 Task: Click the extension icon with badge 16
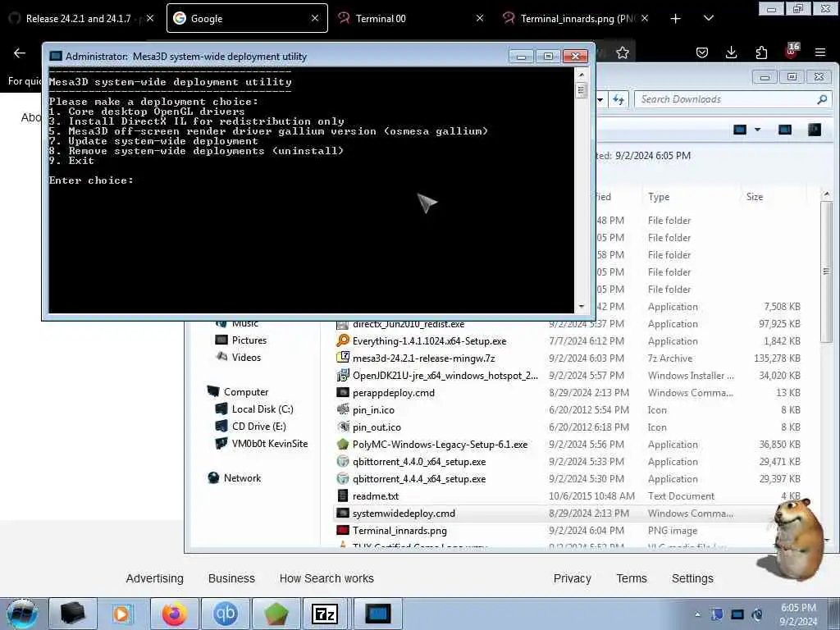click(x=792, y=52)
